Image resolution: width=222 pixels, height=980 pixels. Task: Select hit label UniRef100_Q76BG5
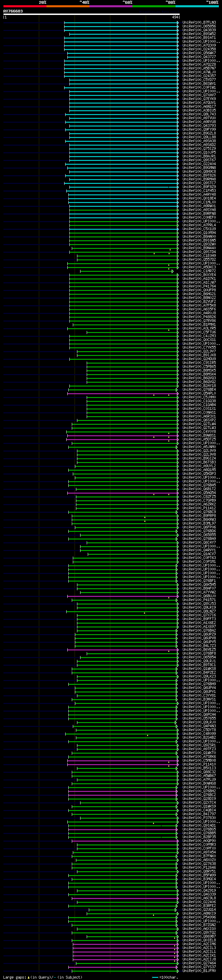coord(199,829)
